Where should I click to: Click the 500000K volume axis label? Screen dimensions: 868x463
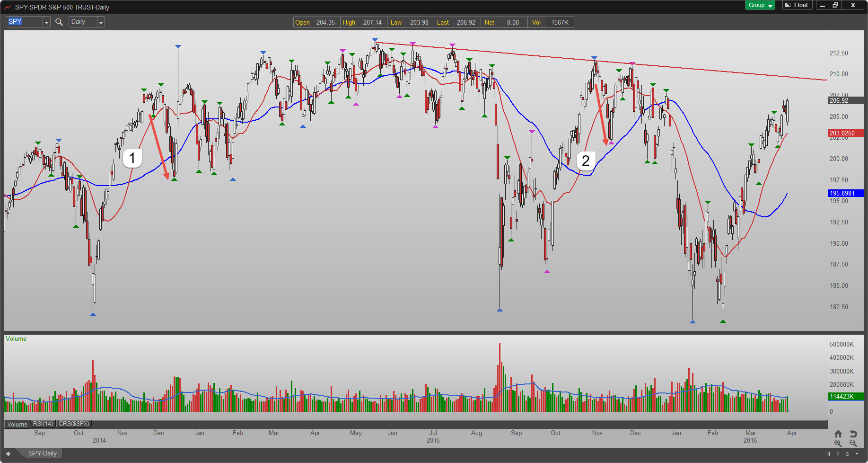point(842,344)
